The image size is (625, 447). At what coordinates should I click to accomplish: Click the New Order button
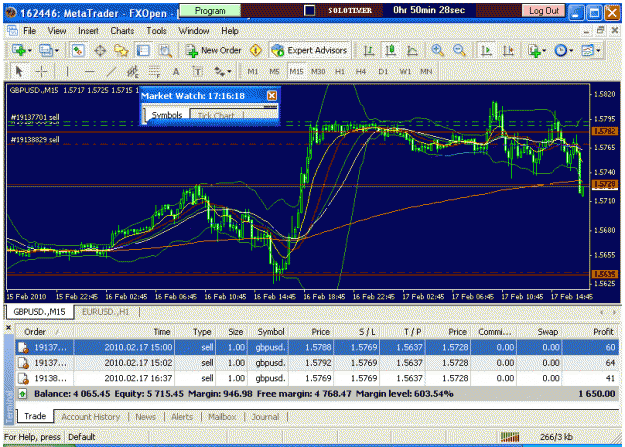click(x=213, y=51)
